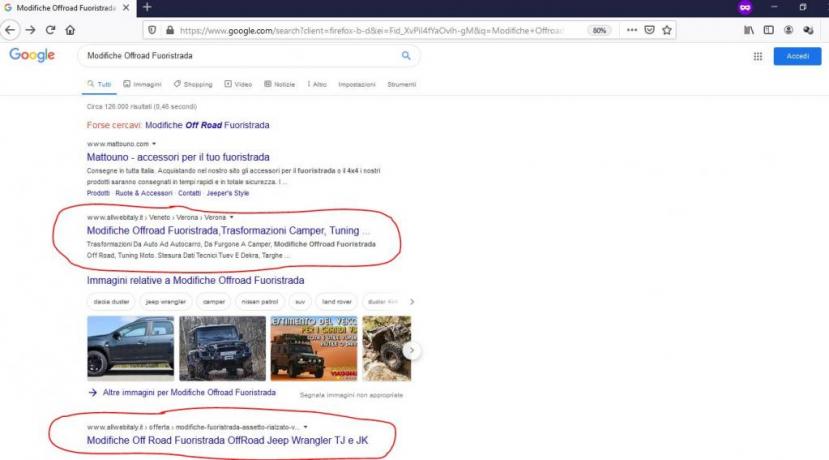Open the Mattouno accessori result

pyautogui.click(x=178, y=157)
